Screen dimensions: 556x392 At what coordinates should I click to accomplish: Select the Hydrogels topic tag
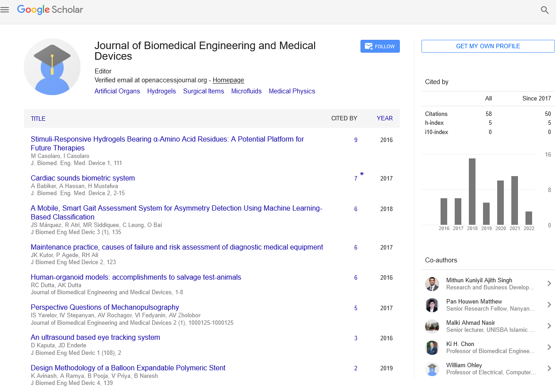(x=161, y=91)
